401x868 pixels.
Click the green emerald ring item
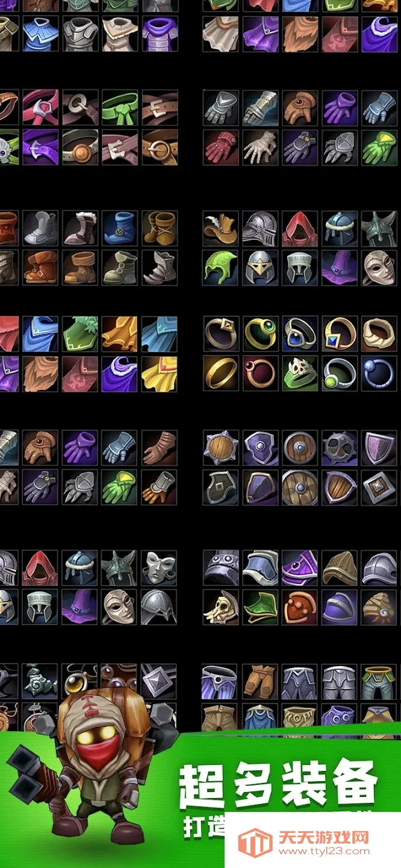click(x=260, y=334)
